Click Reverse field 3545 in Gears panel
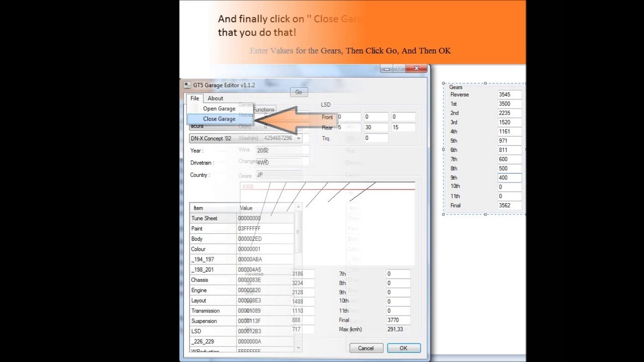Screen dimensions: 644x362 point(509,95)
